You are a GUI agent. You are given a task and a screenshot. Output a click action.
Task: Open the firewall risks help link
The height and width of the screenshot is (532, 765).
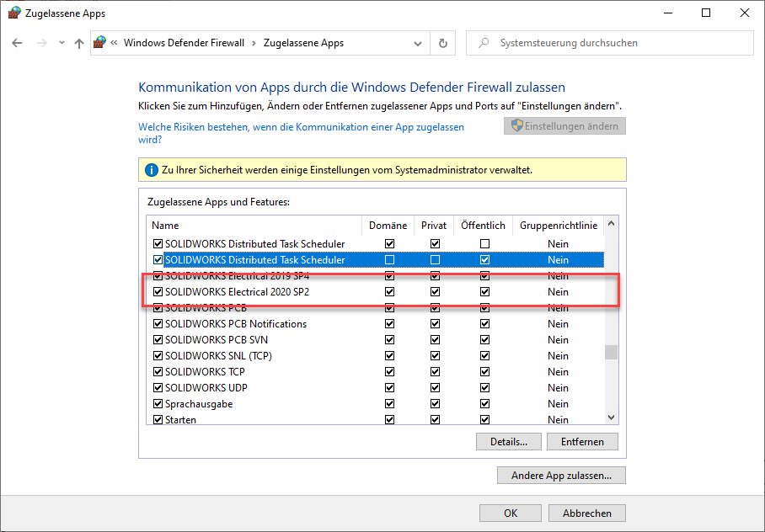coord(301,127)
